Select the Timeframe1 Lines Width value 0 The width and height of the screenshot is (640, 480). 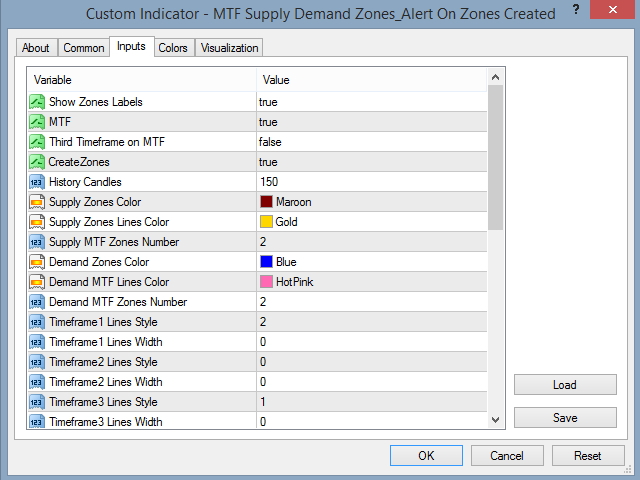pyautogui.click(x=263, y=342)
